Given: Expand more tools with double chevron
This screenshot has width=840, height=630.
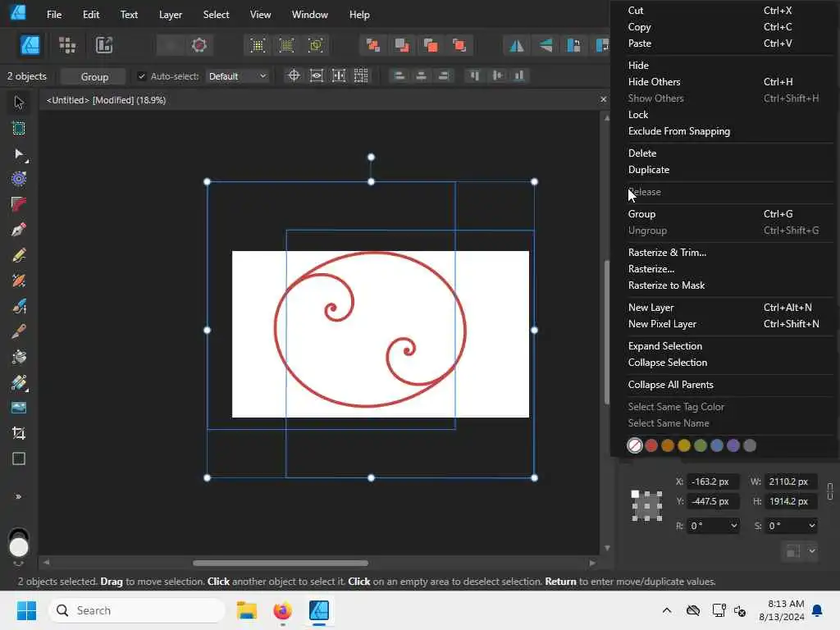Looking at the screenshot, I should [x=19, y=496].
